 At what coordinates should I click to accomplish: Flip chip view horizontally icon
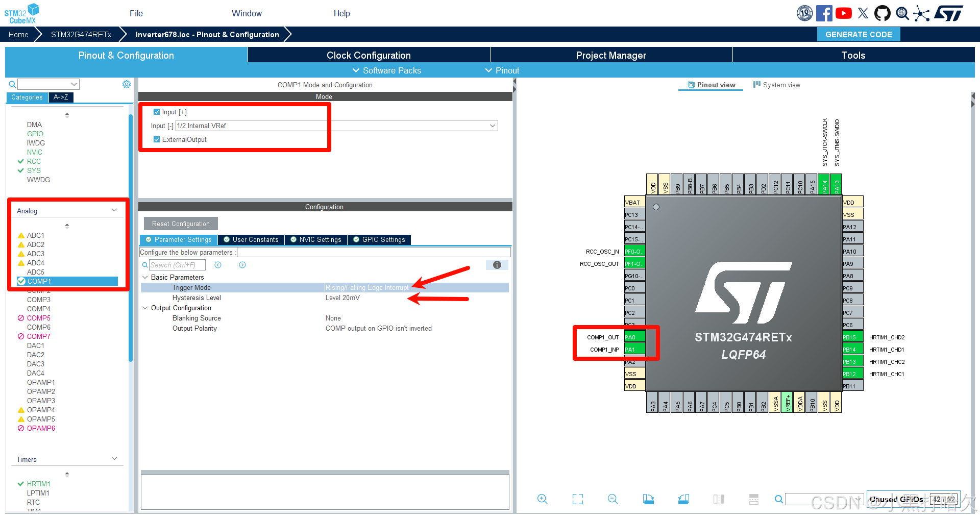click(719, 499)
